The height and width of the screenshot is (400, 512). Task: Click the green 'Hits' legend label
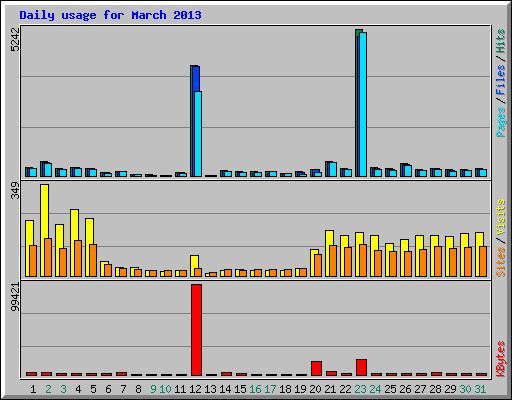(501, 41)
